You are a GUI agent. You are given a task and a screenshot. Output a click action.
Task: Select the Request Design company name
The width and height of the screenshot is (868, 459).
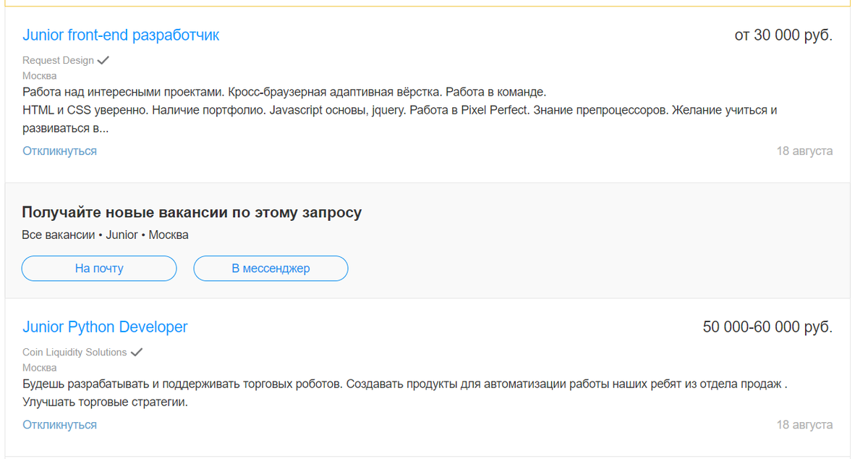tap(56, 60)
